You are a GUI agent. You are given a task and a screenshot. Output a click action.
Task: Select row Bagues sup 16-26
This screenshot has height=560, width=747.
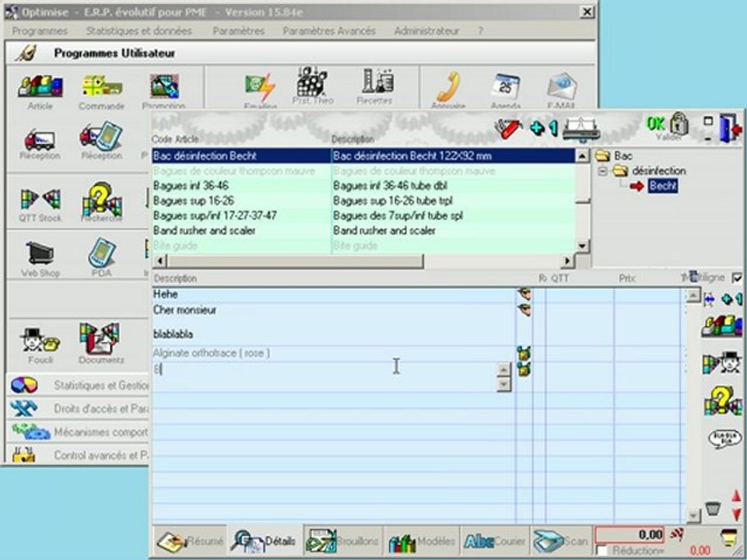[x=363, y=201]
